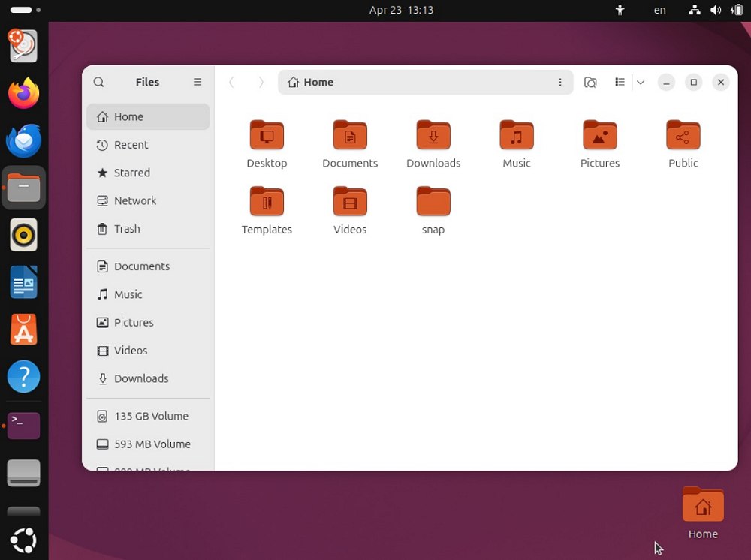Click the accessibility icon in the top bar
751x560 pixels.
click(x=620, y=10)
